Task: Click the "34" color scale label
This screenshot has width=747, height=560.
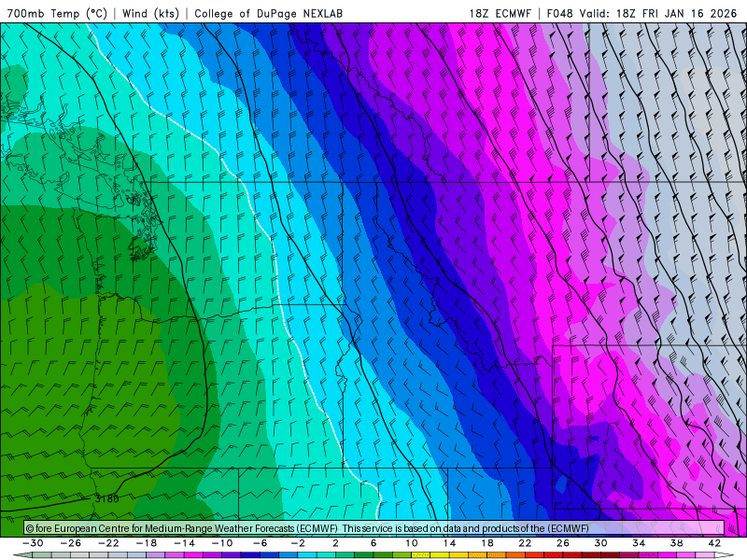Action: 639,543
